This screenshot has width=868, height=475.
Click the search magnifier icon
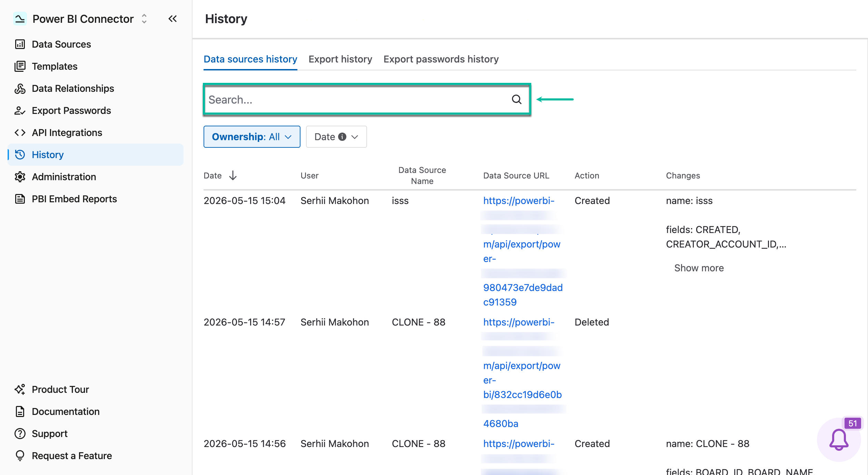pos(516,99)
